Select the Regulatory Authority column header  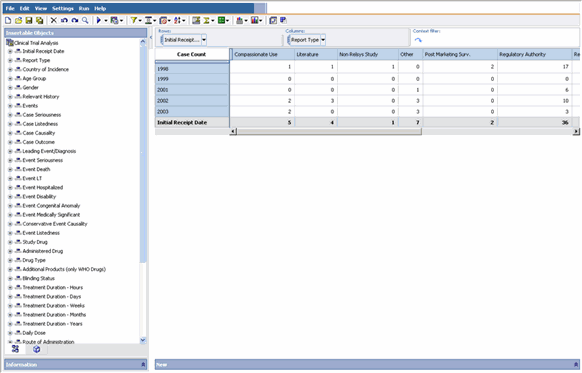pyautogui.click(x=534, y=54)
